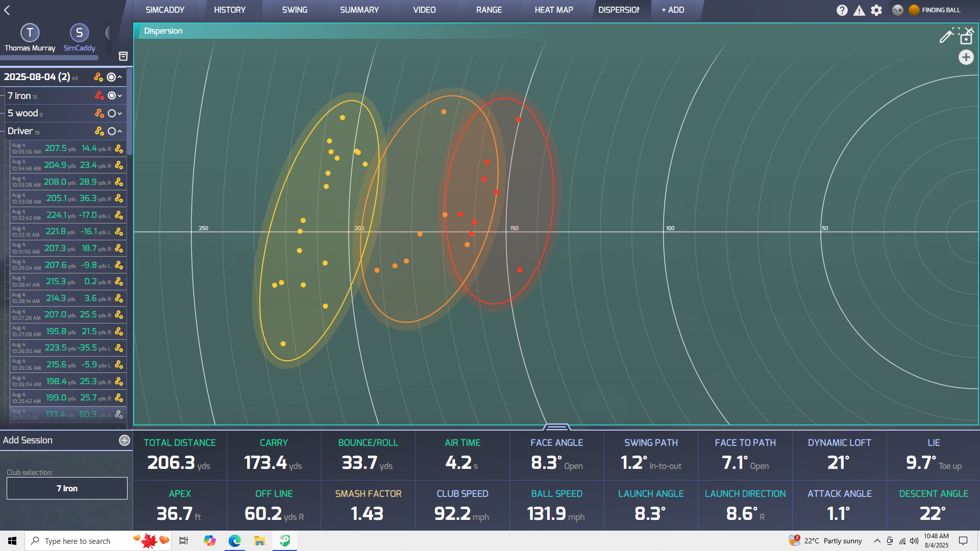Image resolution: width=980 pixels, height=551 pixels.
Task: Switch to the HEAT MAP tab
Action: pyautogui.click(x=554, y=10)
